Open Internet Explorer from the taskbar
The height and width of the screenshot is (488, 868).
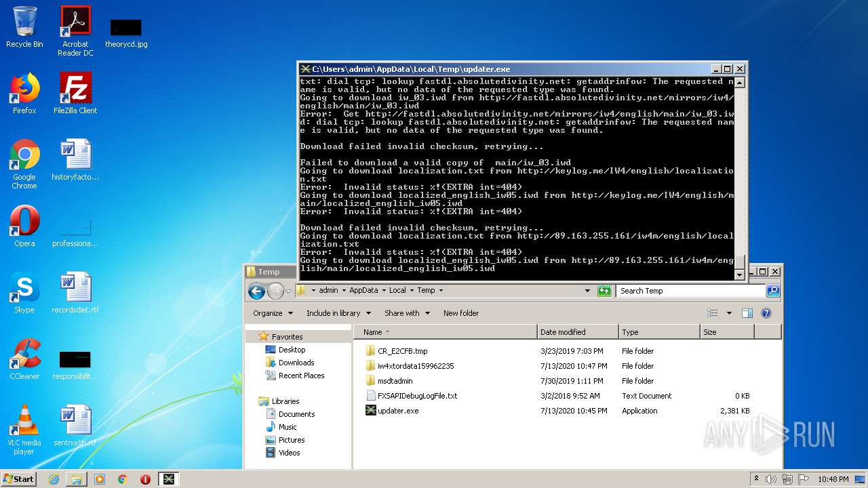point(54,479)
